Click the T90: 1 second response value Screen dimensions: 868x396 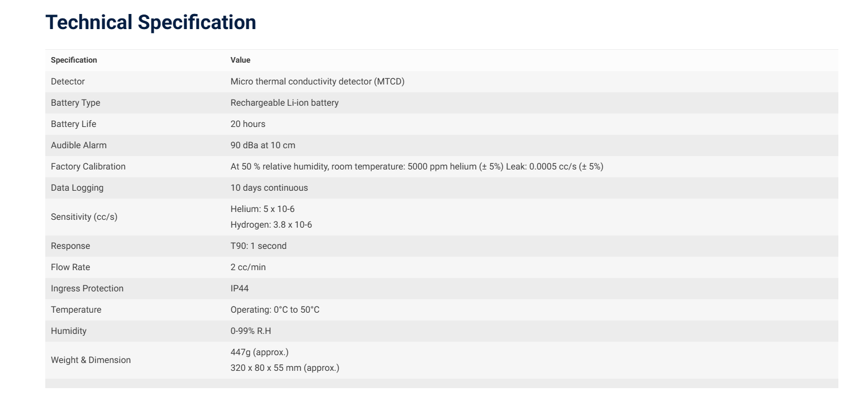[x=258, y=246]
